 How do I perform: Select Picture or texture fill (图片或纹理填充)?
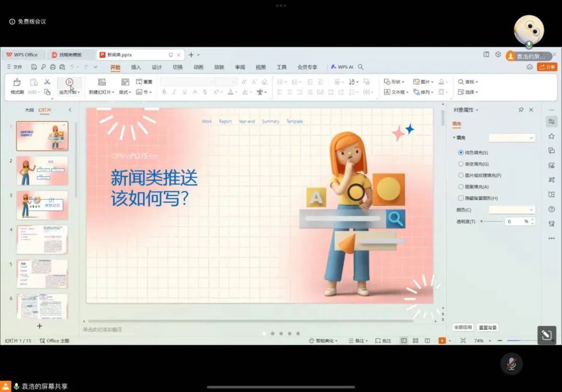pyautogui.click(x=461, y=175)
